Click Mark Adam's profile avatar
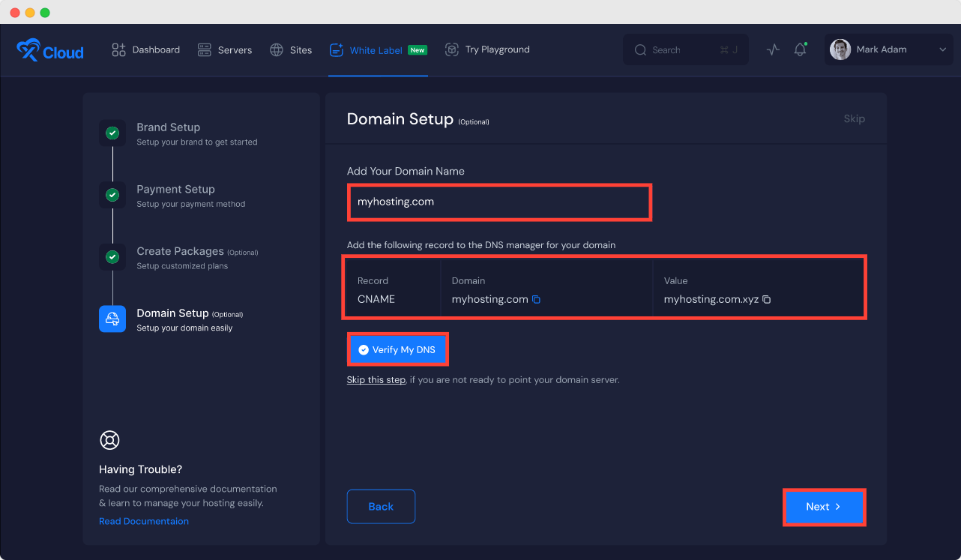This screenshot has width=961, height=560. pos(840,49)
